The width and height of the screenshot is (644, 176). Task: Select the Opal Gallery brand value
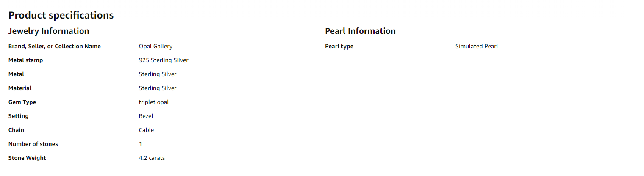[x=155, y=46]
